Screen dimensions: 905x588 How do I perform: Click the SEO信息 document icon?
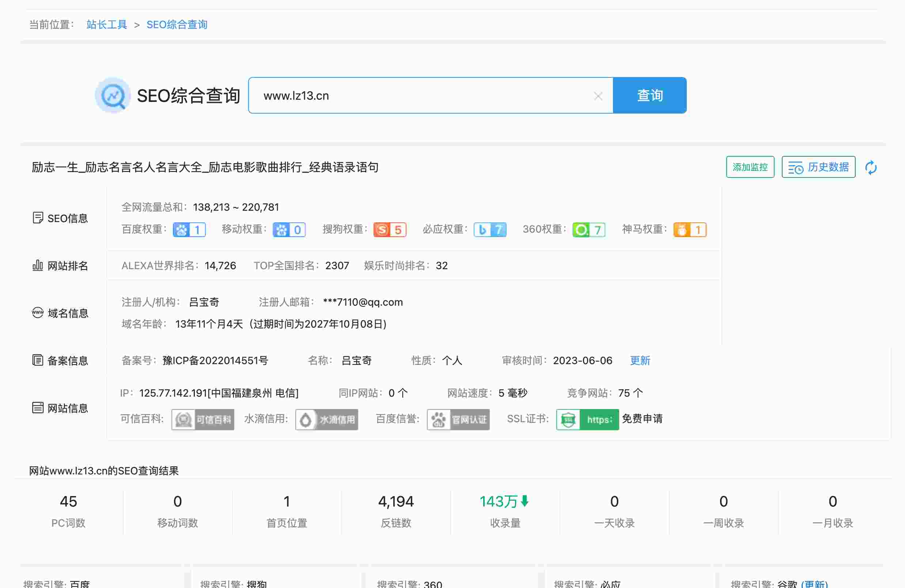pyautogui.click(x=38, y=218)
